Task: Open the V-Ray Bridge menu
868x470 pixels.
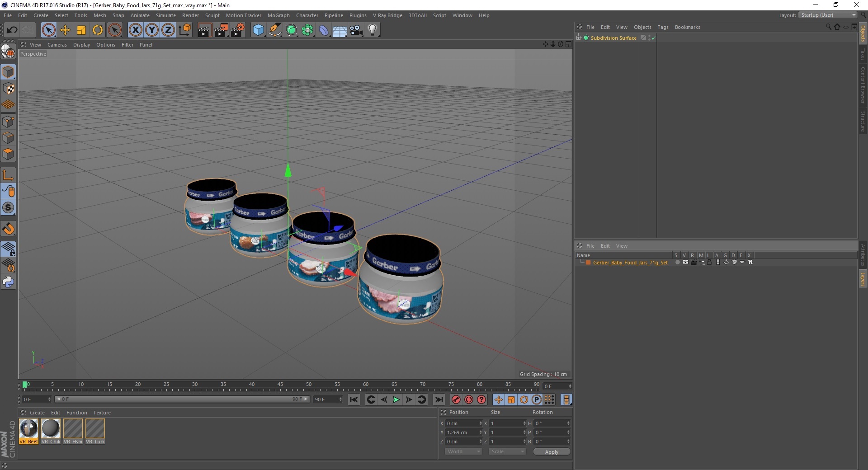Action: coord(387,15)
